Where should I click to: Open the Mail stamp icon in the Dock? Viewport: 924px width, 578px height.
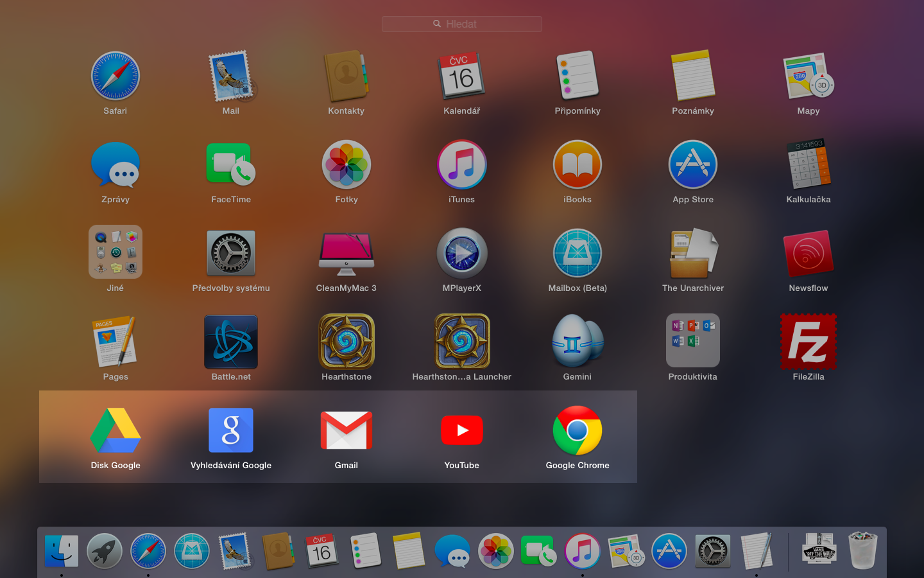coord(235,551)
